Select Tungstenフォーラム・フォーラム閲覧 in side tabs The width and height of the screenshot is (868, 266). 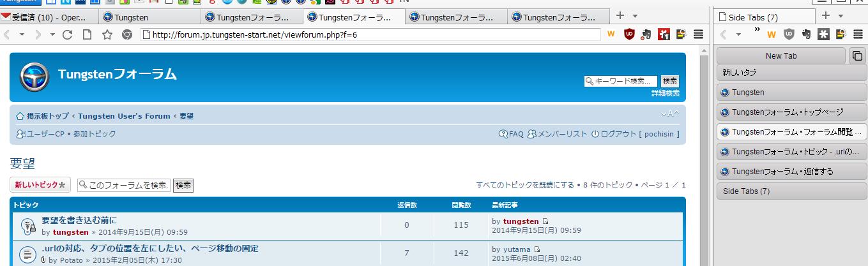[x=791, y=132]
